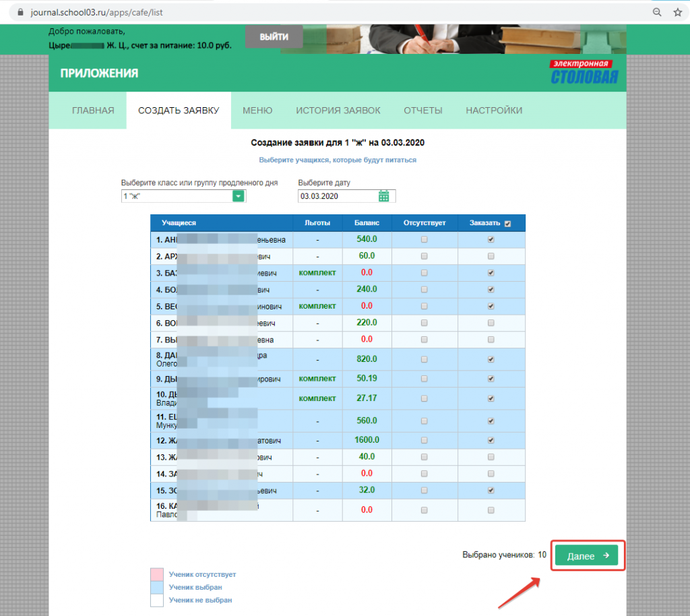Check Отсутствует for student number 13
690x616 pixels.
(x=424, y=456)
